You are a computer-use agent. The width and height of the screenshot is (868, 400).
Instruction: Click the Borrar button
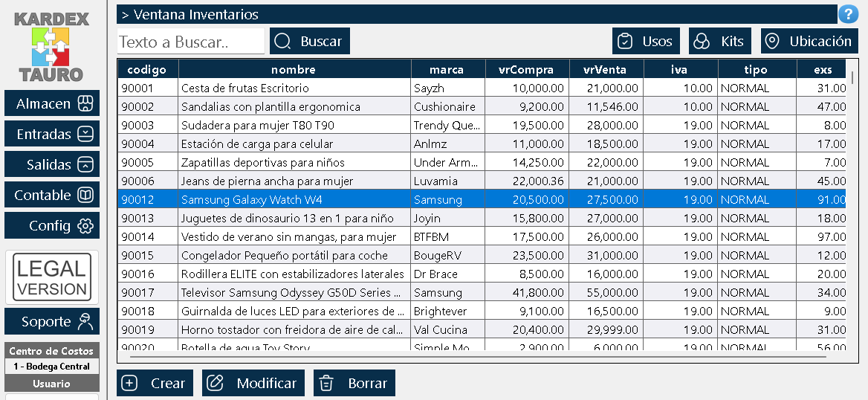354,383
